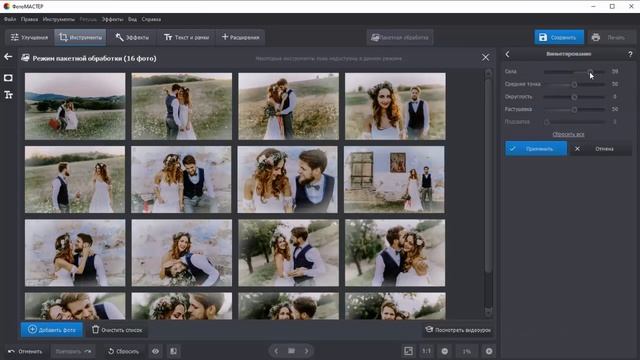Open the Эффекты menu in menu bar

(112, 19)
